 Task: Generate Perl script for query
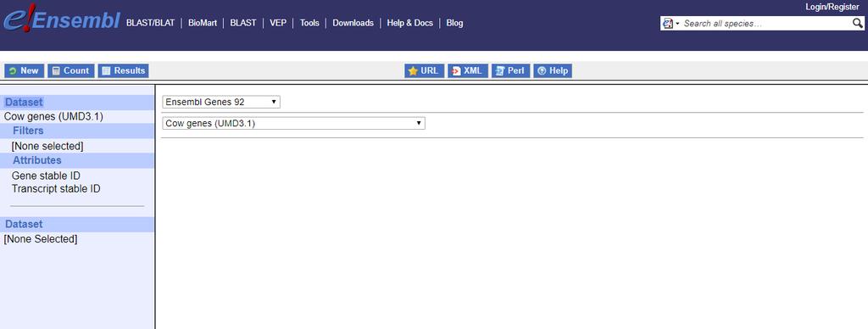(x=510, y=71)
